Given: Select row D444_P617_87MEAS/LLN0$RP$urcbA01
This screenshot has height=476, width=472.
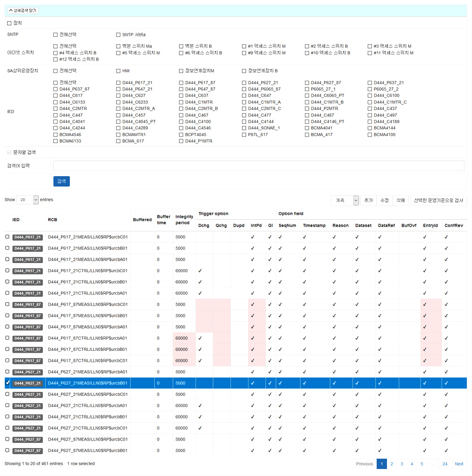Looking at the screenshot, I should (x=7, y=327).
